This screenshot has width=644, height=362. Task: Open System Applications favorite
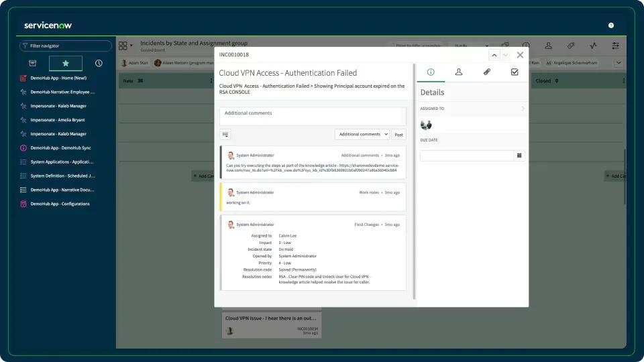(62, 162)
